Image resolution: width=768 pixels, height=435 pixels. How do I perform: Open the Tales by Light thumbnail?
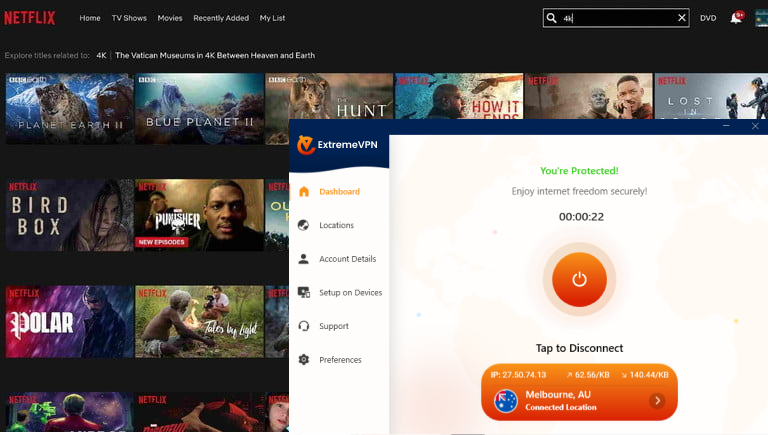tap(199, 322)
